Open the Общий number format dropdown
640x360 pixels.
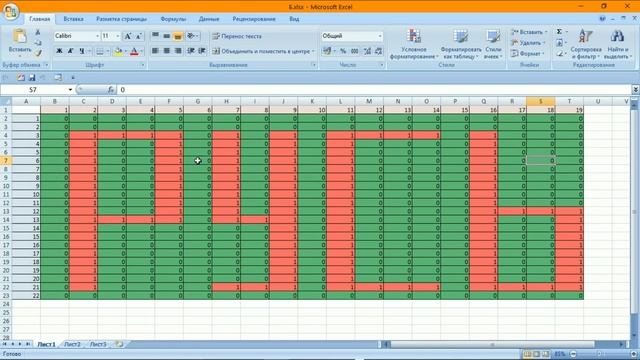coord(380,36)
